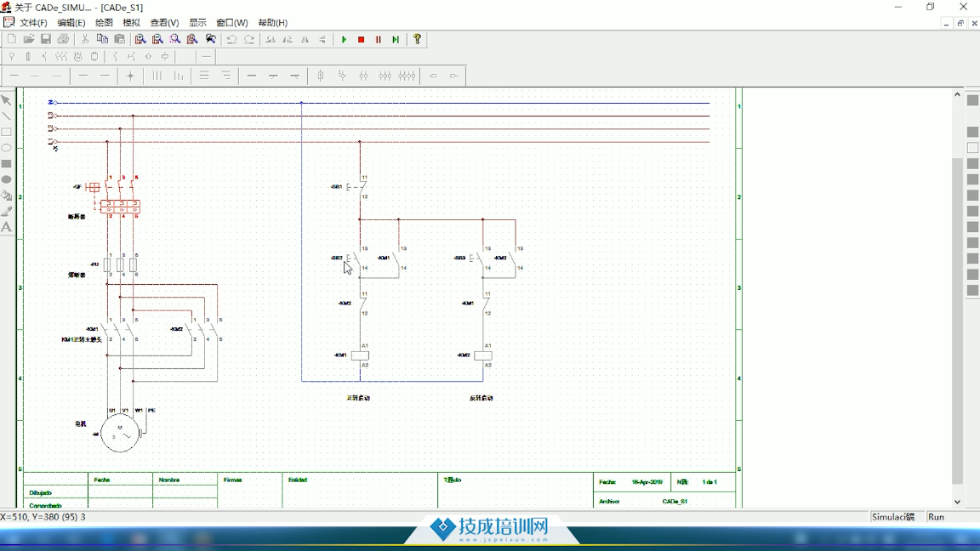This screenshot has height=551, width=980.
Task: Activate the paint bucket fill tool
Action: [6, 196]
